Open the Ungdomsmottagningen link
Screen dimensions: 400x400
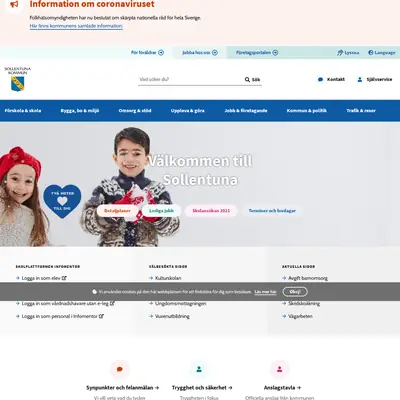coord(180,304)
